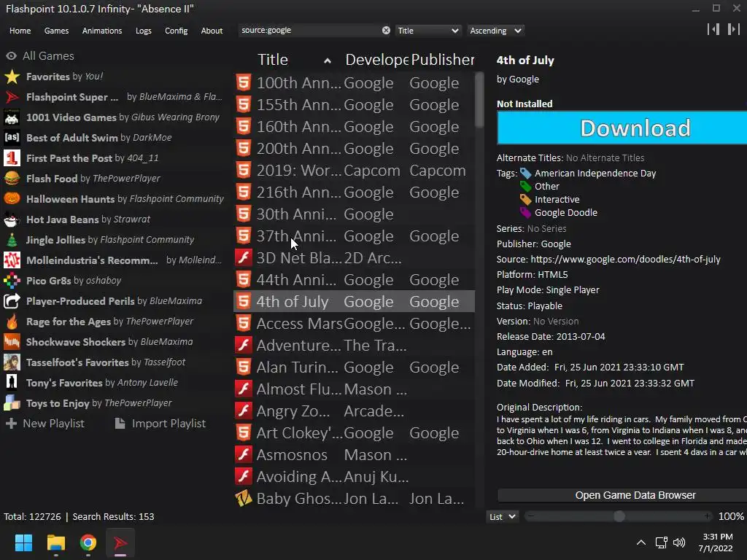Open the Animations tab

pyautogui.click(x=102, y=31)
